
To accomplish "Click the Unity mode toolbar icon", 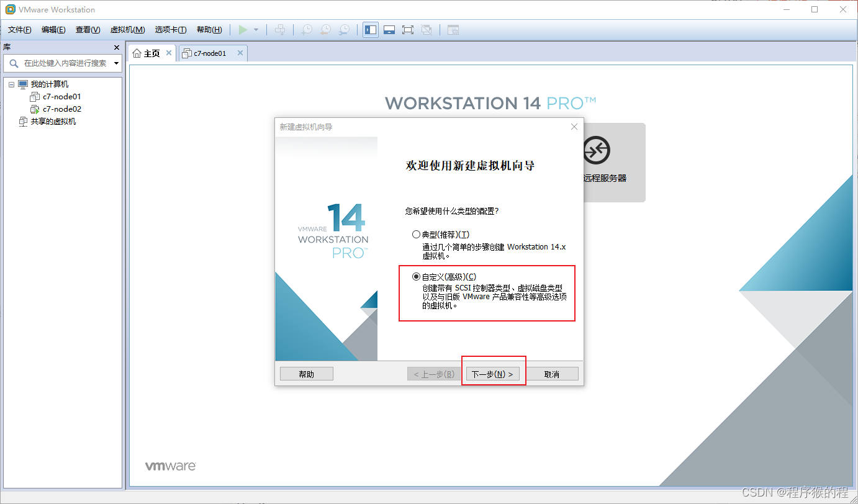I will pyautogui.click(x=427, y=30).
